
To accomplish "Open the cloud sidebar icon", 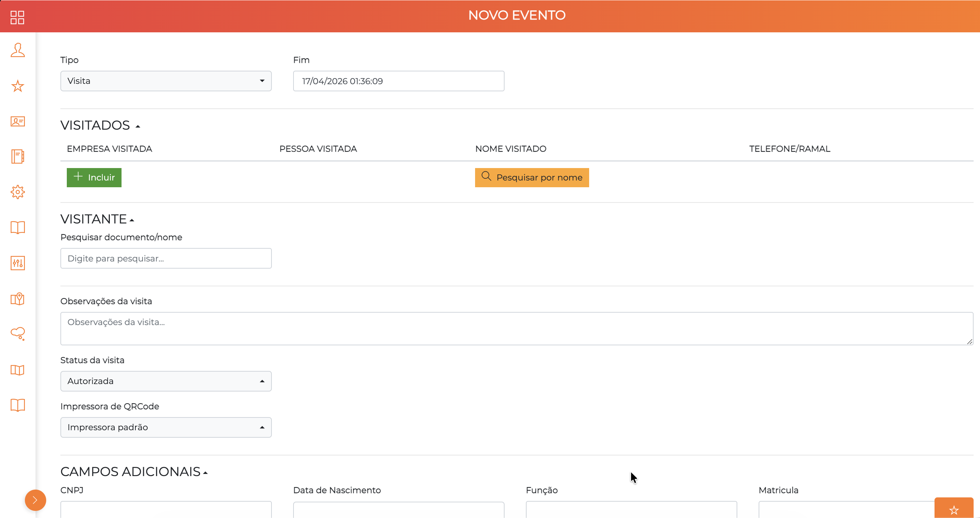I will pos(17,334).
